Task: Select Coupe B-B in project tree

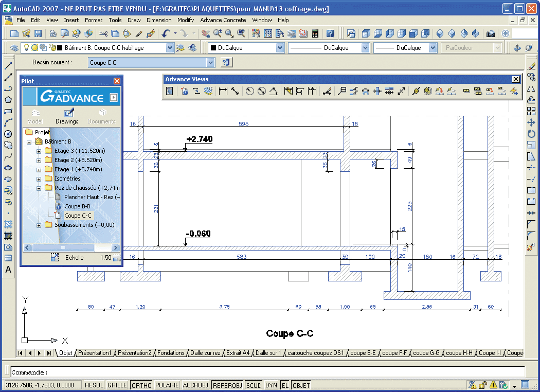Action: 77,206
